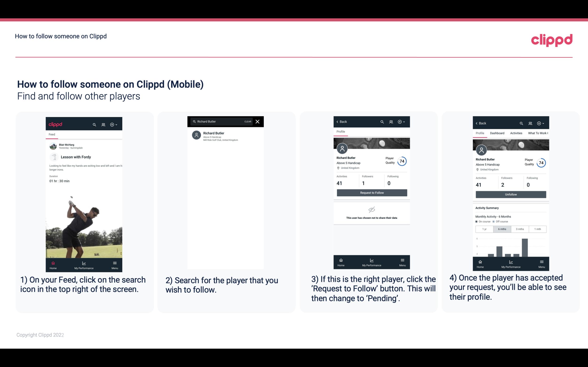Screen dimensions: 588x367
Task: Click the search icon on the Feed screen
Action: tap(94, 124)
